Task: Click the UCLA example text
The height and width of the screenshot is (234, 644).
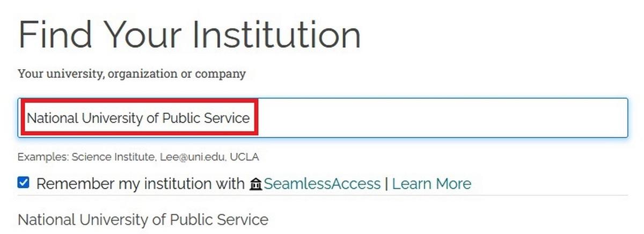Action: click(x=247, y=157)
